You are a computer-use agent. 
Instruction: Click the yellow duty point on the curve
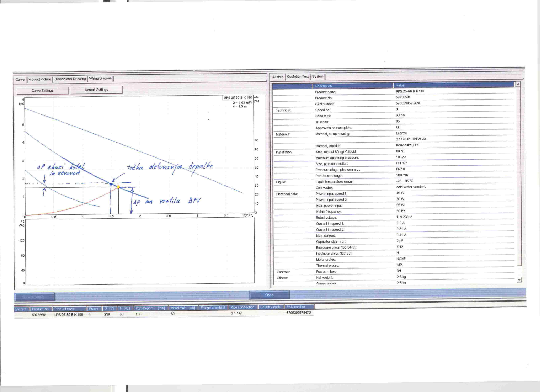coord(118,187)
